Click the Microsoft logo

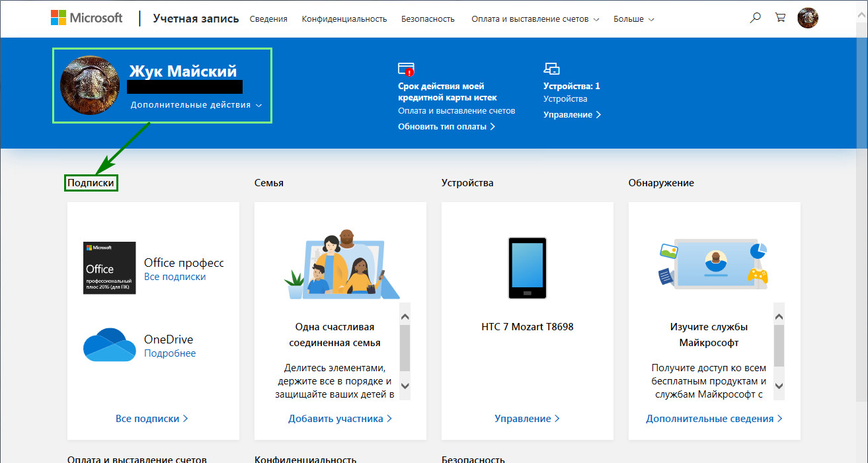point(87,18)
